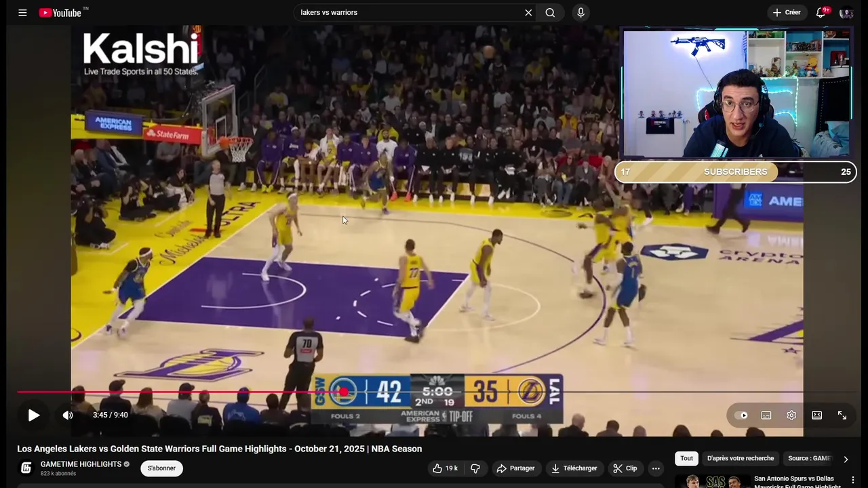Open the notifications bell
The image size is (868, 488).
click(821, 12)
